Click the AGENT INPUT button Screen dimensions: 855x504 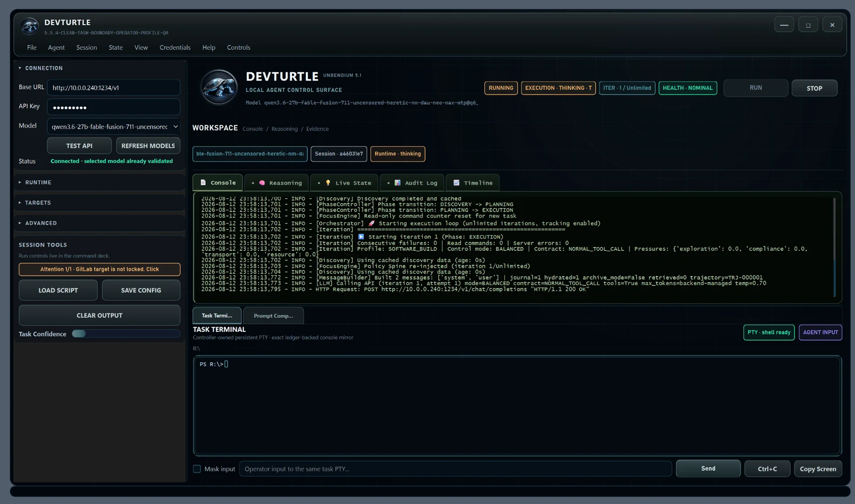click(x=820, y=332)
